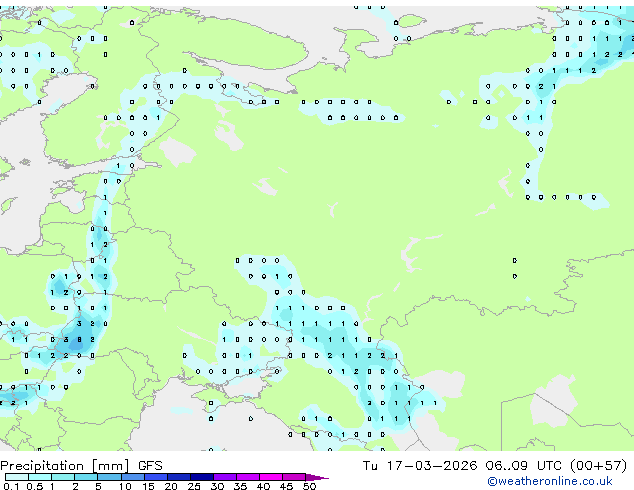The width and height of the screenshot is (634, 490).
Task: Click the legend label '20'
Action: (171, 486)
